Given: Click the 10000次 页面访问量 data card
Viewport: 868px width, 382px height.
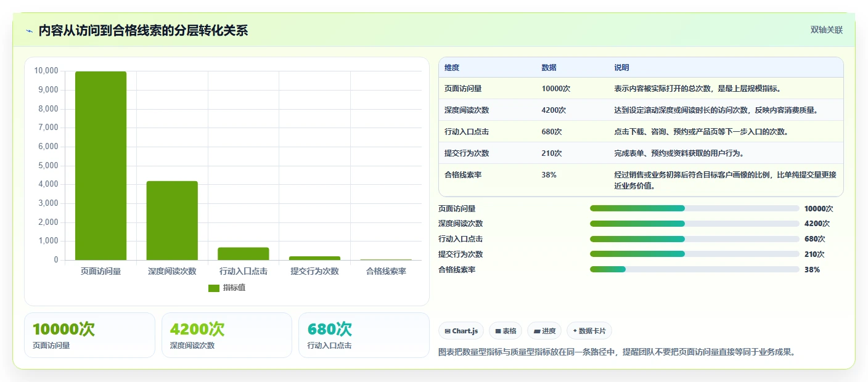Looking at the screenshot, I should (89, 335).
